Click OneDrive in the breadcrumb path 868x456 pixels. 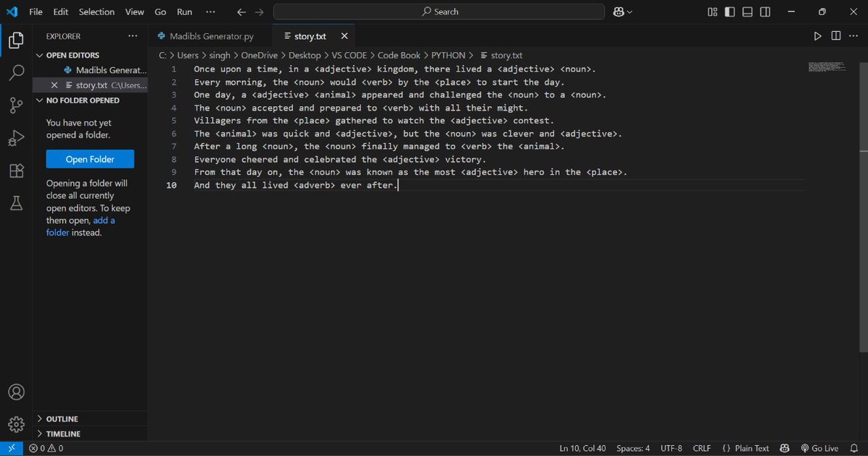pyautogui.click(x=260, y=55)
